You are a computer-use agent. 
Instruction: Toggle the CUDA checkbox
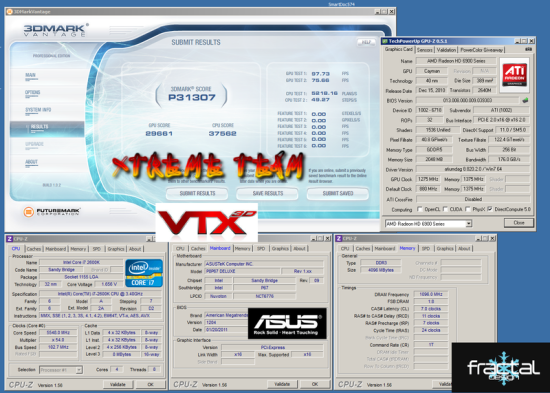(445, 209)
